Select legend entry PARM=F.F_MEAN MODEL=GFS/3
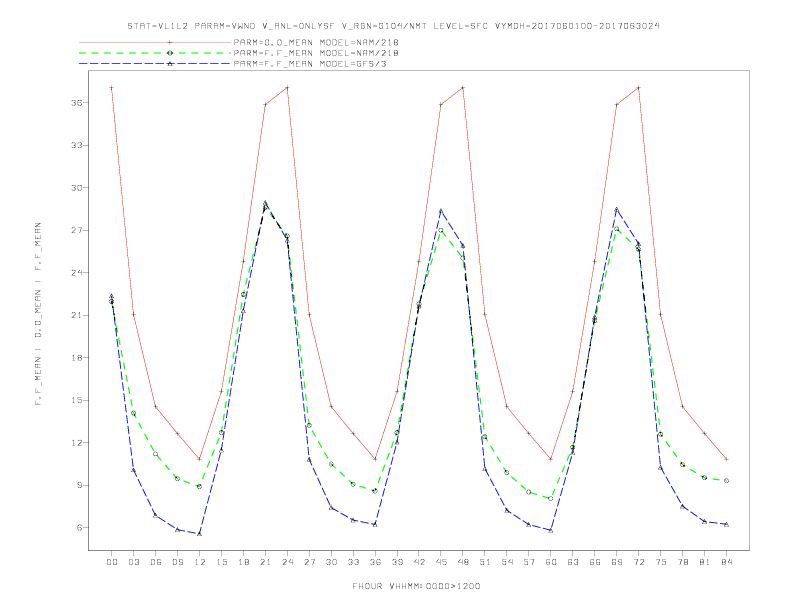Viewport: 792px width, 612px height. pos(310,64)
